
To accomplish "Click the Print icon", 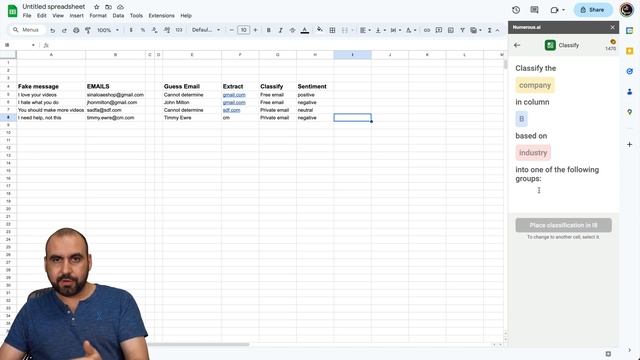I will 76,30.
